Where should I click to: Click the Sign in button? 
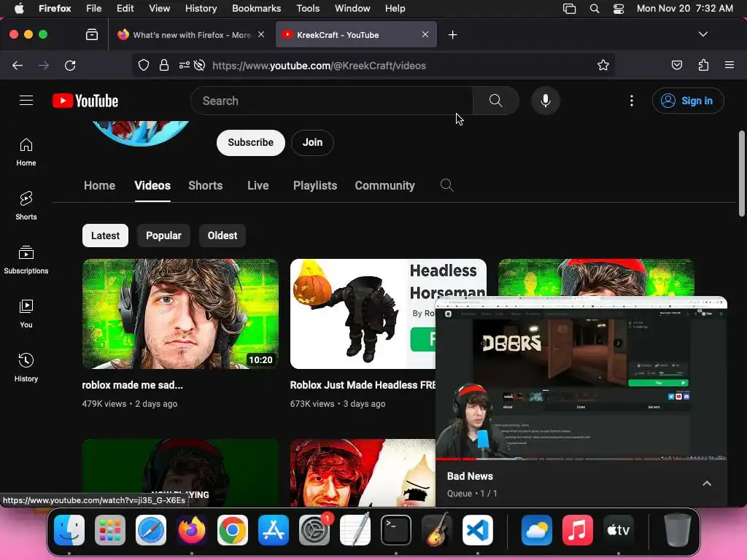coord(688,101)
